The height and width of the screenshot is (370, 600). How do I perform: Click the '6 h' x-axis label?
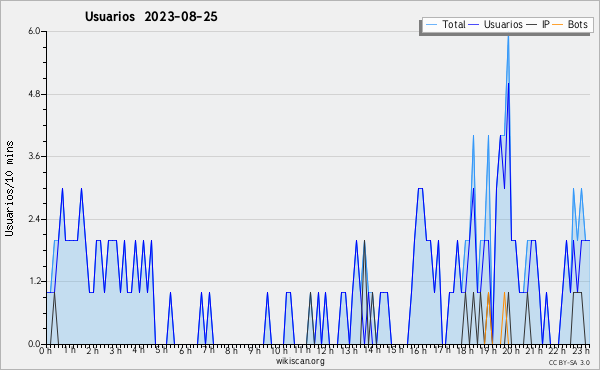pos(185,351)
